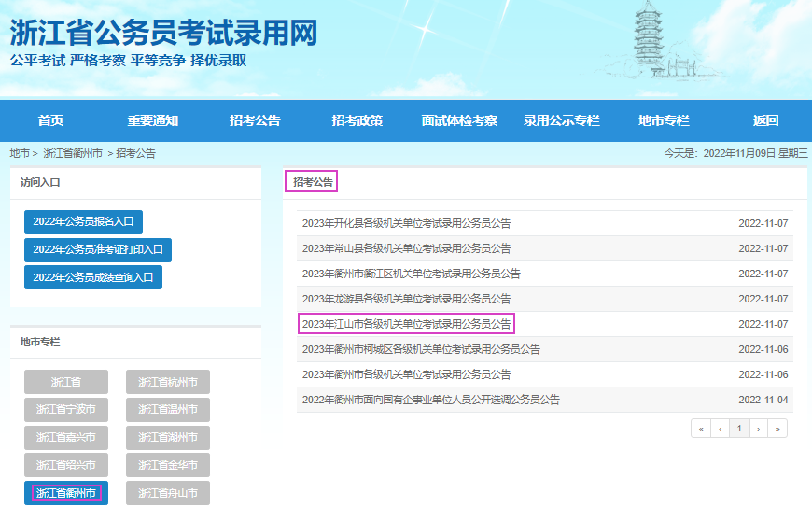This screenshot has width=812, height=506.
Task: Select 浙江省杭州市 city button
Action: pyautogui.click(x=168, y=382)
